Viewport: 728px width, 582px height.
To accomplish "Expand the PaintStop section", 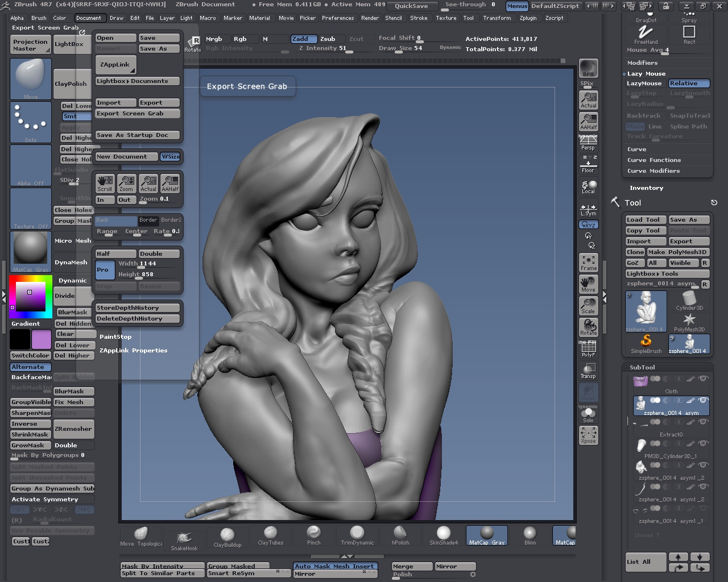I will (115, 337).
